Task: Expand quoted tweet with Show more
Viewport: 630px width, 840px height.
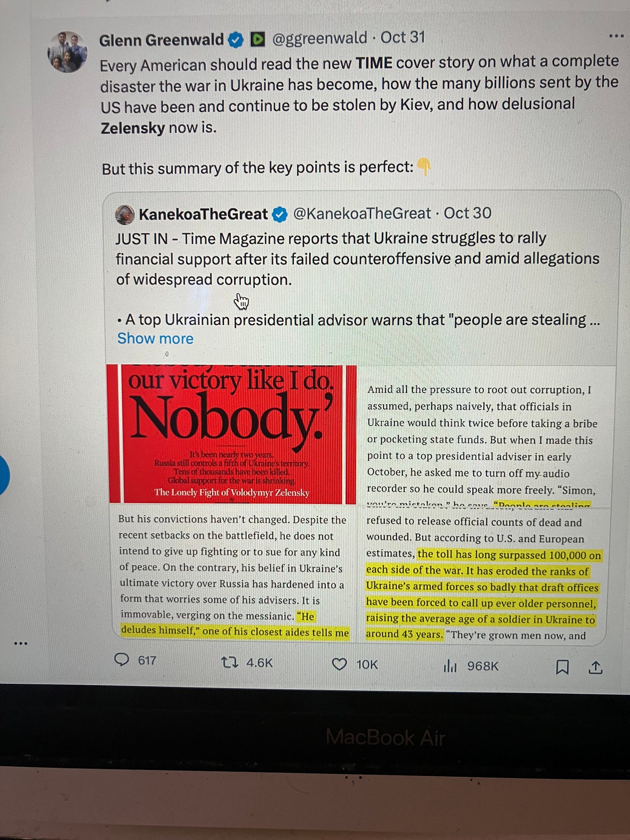Action: [x=155, y=338]
